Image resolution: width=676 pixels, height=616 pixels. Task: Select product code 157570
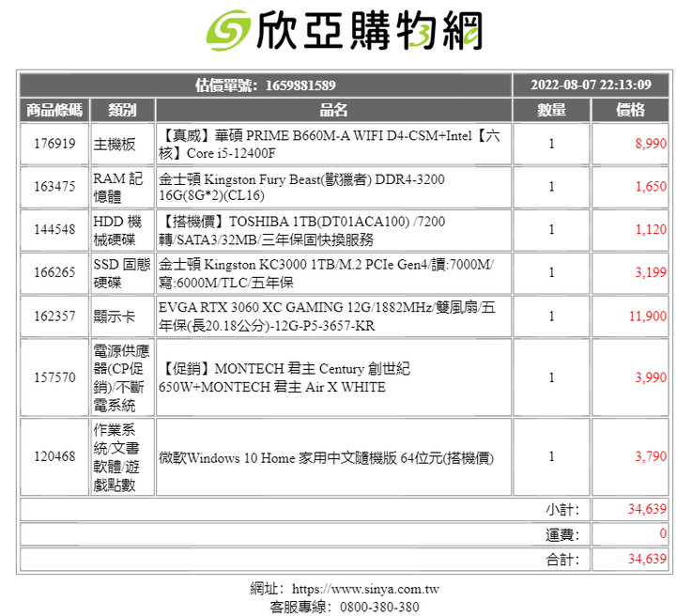(54, 377)
